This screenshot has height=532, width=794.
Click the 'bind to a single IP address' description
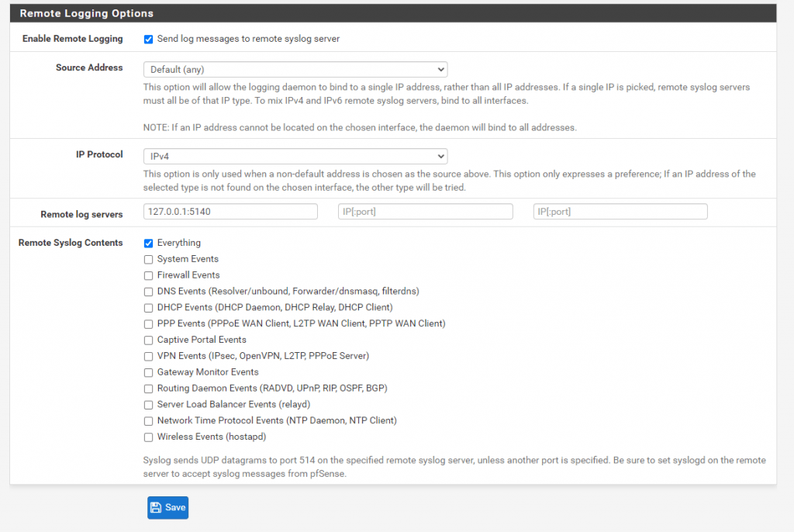pyautogui.click(x=446, y=94)
